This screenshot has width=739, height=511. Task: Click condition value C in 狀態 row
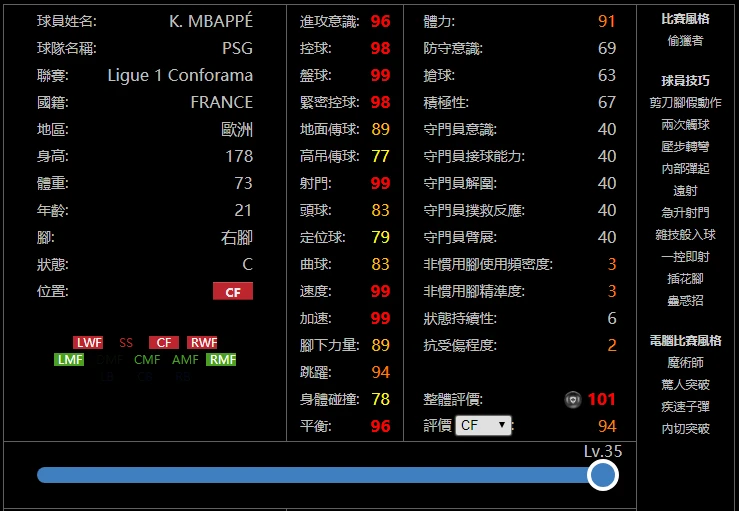tap(247, 264)
